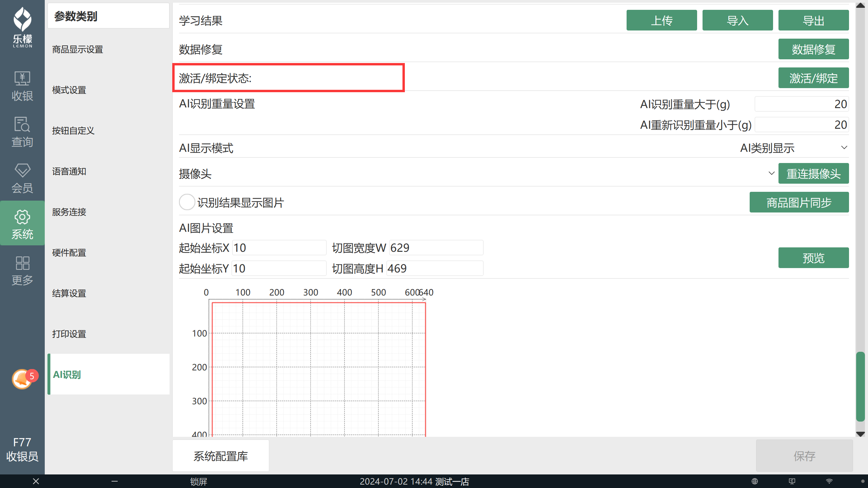Select the AI识别 category
The image size is (868, 488).
[x=108, y=374]
